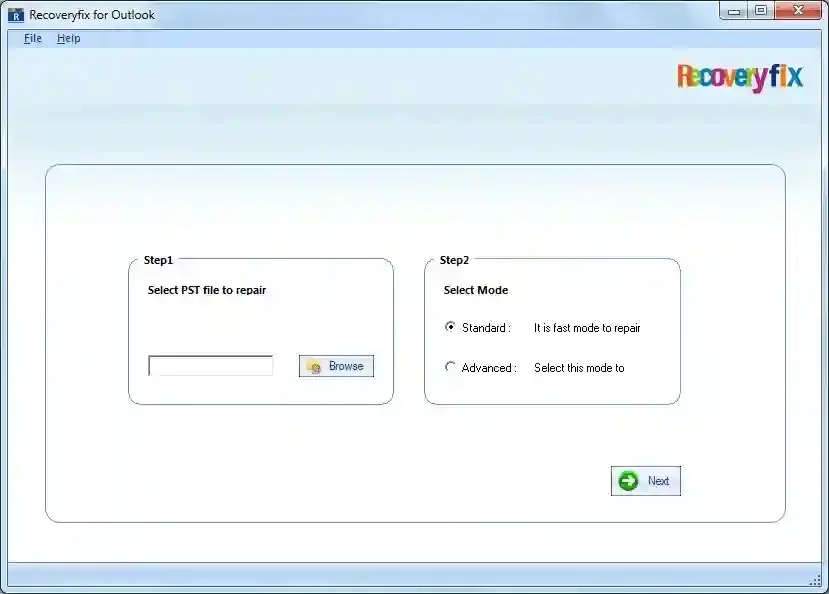The image size is (829, 594).
Task: Click the Step2 group label
Action: point(454,260)
